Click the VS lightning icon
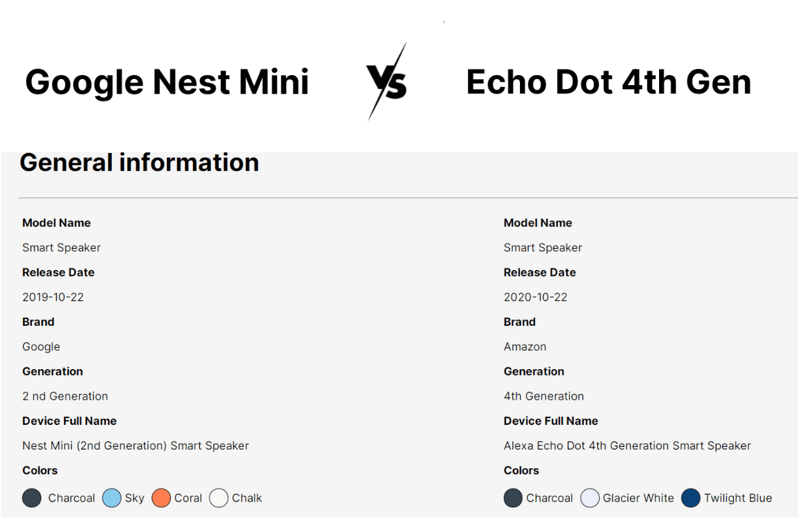The height and width of the screenshot is (532, 798). tap(387, 82)
